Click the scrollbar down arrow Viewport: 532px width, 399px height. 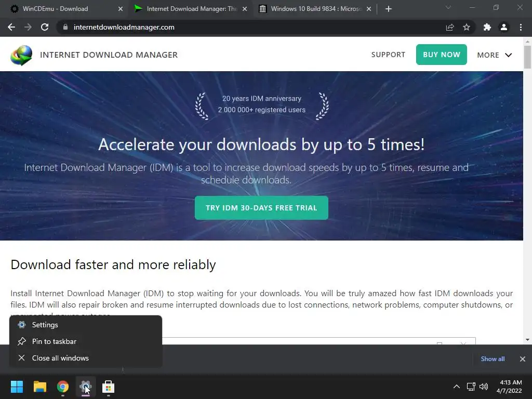pyautogui.click(x=527, y=340)
